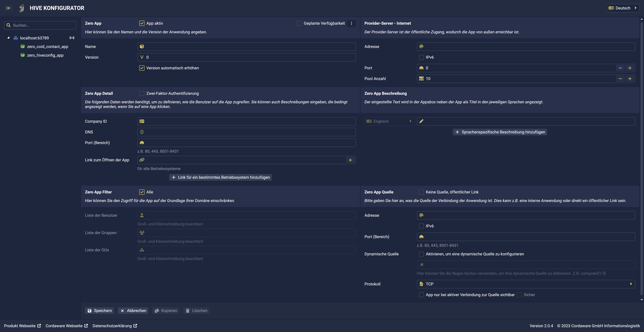Click the user icon in Liste der Benutzer

coord(142,215)
